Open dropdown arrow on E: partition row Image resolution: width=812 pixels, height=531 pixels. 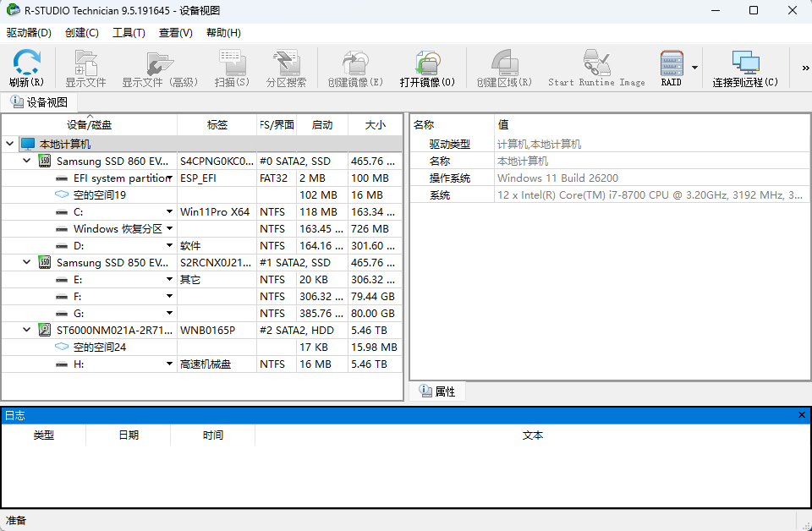169,280
